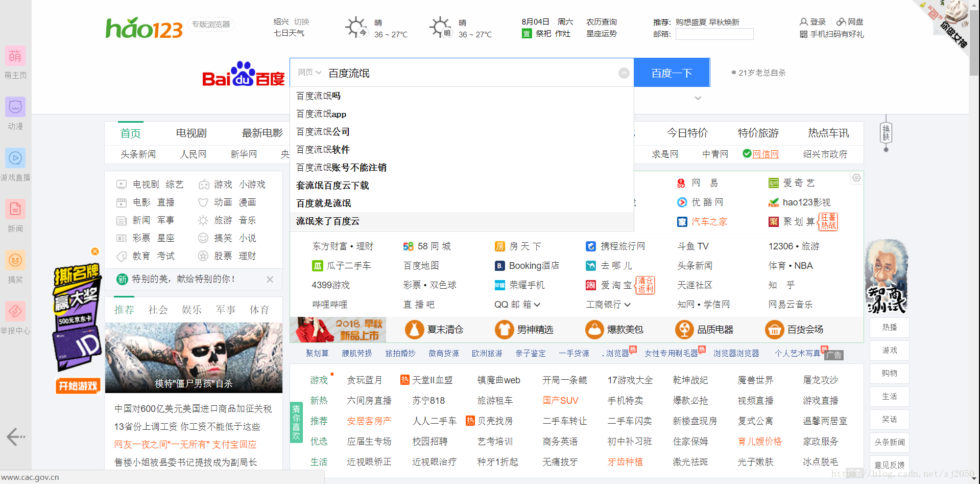Open 夏末清仓 shopping icon
The width and height of the screenshot is (980, 484).
(415, 330)
